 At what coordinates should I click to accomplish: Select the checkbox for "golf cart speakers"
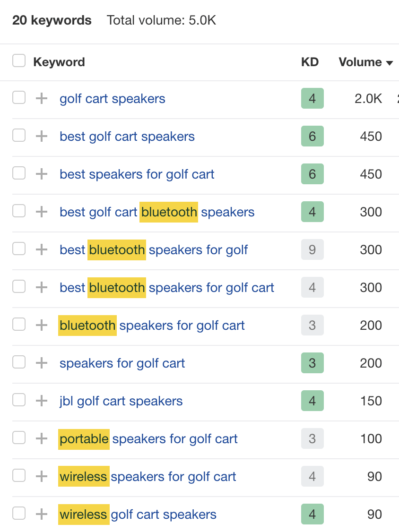(x=19, y=98)
